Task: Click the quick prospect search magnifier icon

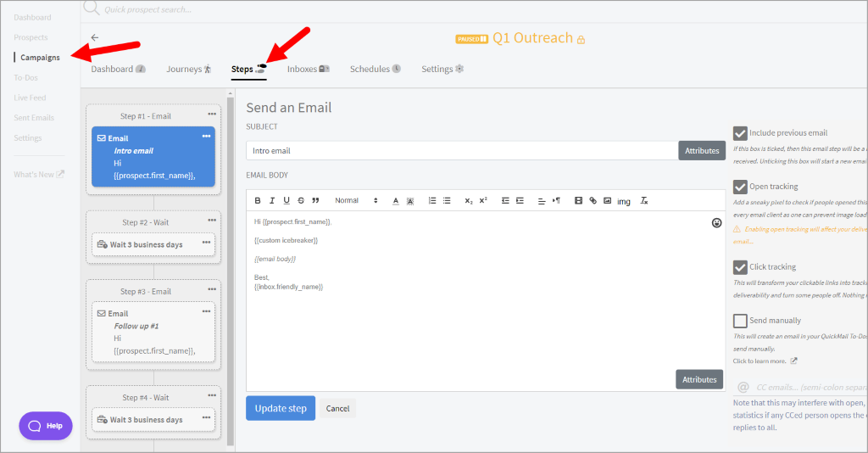Action: tap(92, 8)
